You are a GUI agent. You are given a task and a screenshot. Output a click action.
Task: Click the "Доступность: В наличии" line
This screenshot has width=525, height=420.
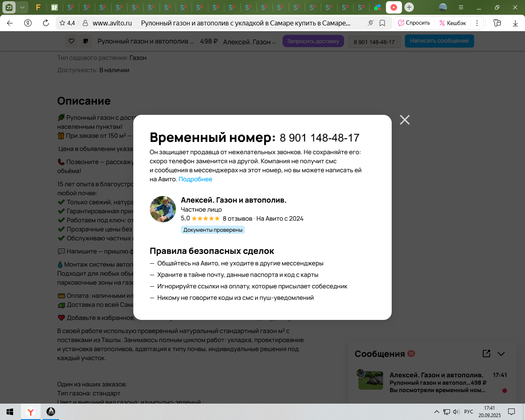click(93, 70)
